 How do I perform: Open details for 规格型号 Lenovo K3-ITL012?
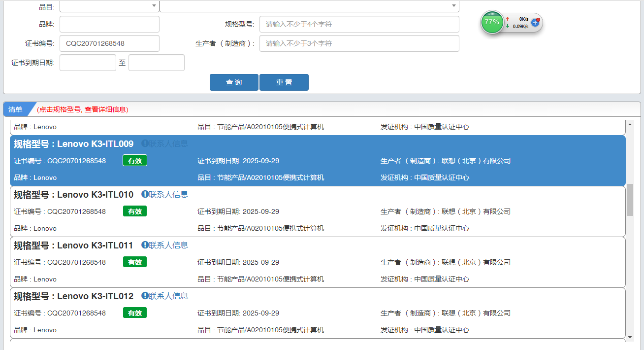tap(73, 296)
